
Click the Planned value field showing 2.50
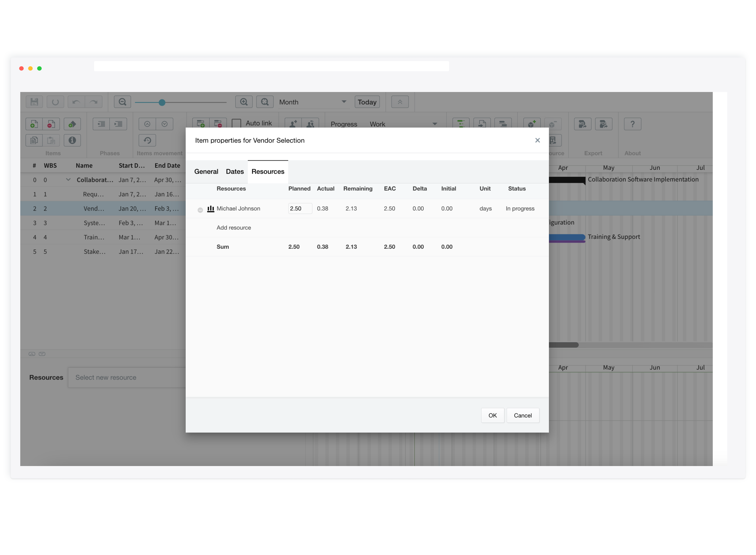coord(300,209)
